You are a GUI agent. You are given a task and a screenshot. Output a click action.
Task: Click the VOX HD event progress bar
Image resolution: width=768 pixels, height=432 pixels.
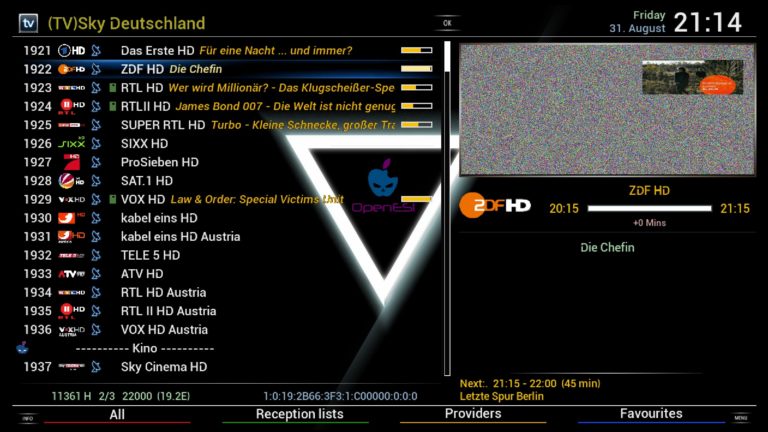tap(416, 199)
